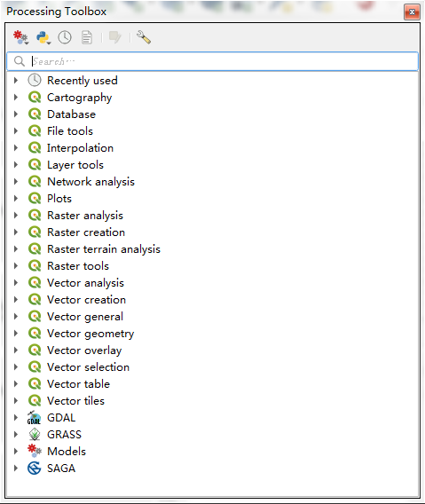Expand the Vector selection group arrow
The image size is (425, 504).
click(16, 366)
